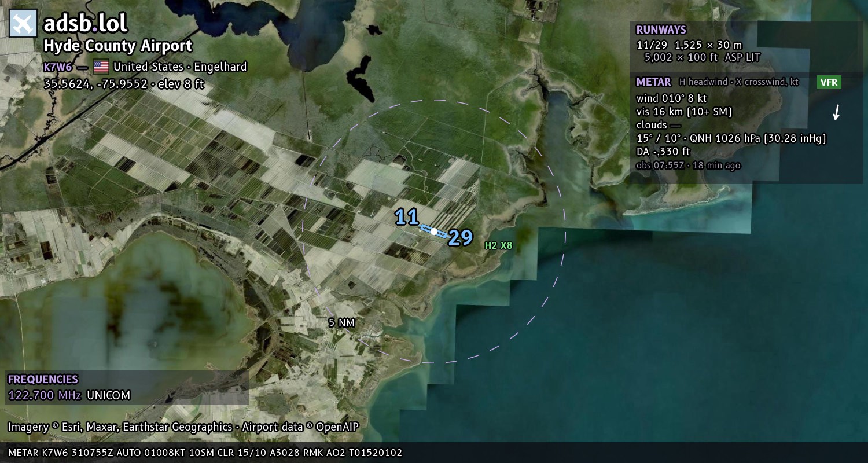Select the runway 29 label
868x463 pixels.
pos(461,238)
